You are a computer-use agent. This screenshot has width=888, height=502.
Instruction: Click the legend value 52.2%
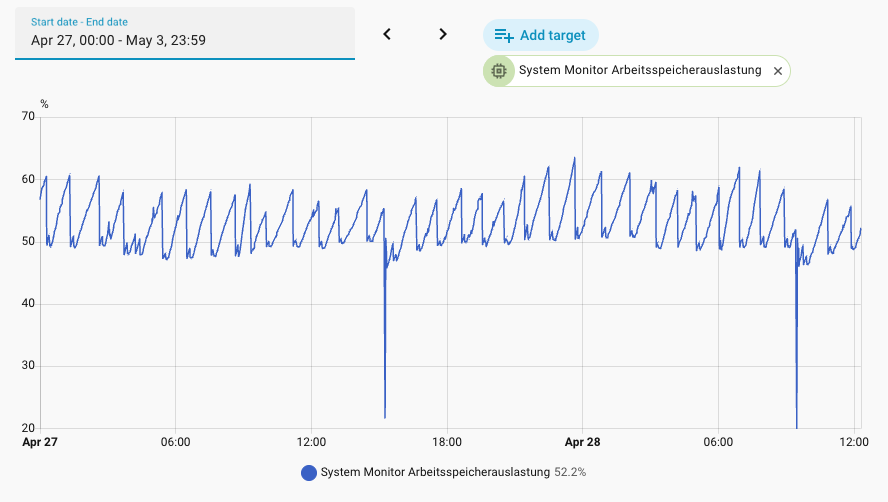(570, 472)
